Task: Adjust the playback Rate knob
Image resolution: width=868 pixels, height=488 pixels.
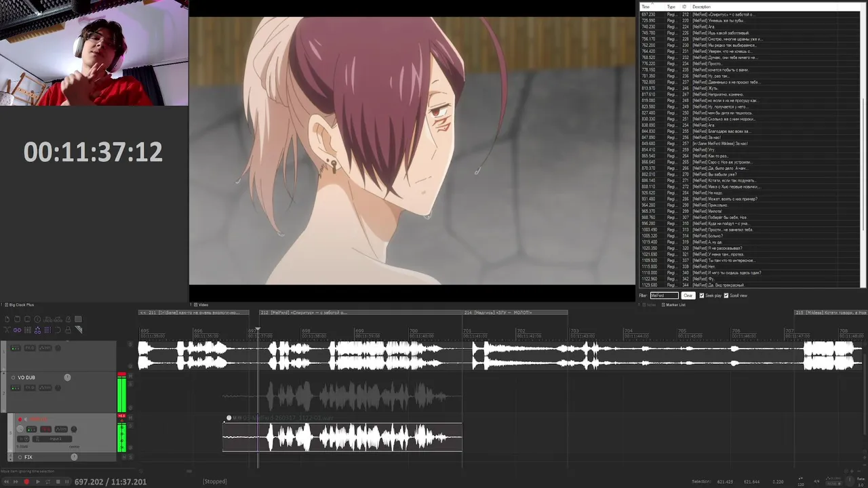Action: coord(850,481)
